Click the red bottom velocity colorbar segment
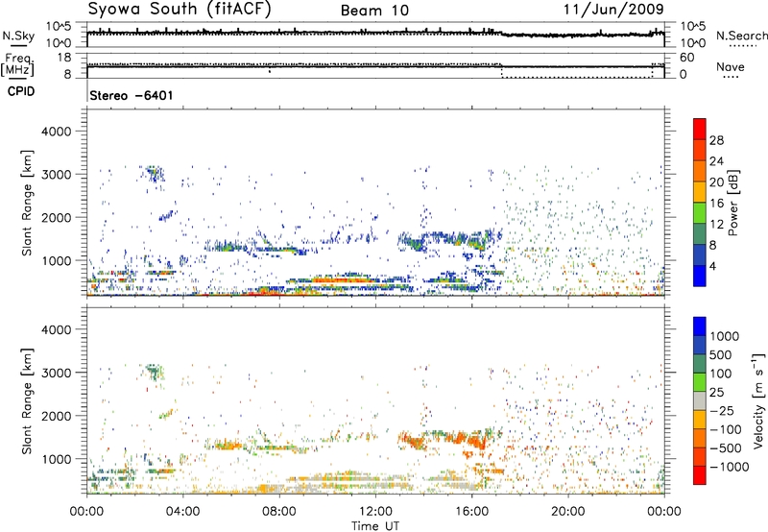This screenshot has width=768, height=532. pyautogui.click(x=700, y=475)
